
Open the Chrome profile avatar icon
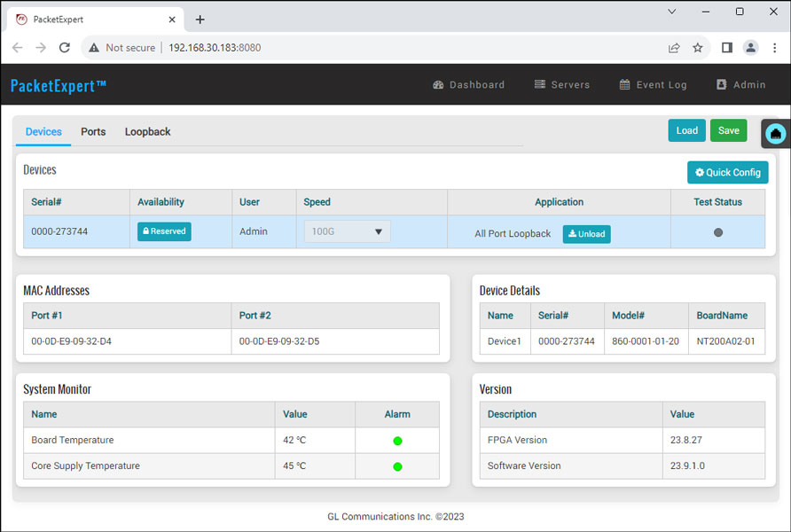point(750,48)
